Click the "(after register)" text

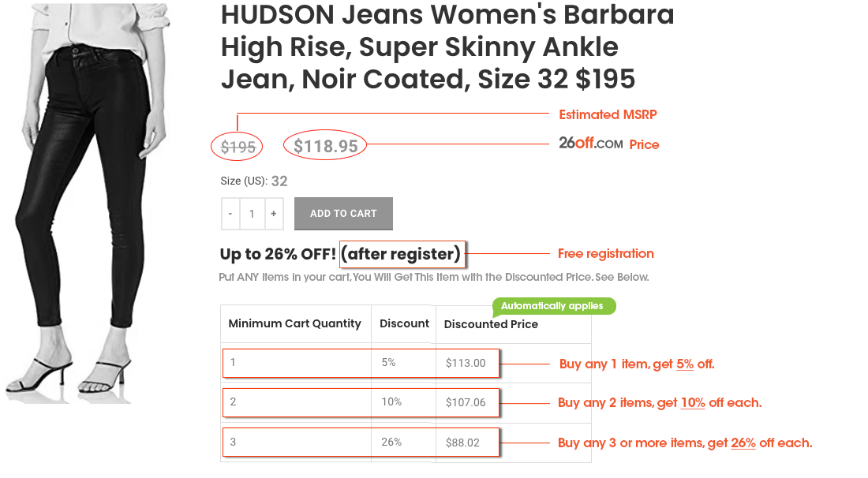pyautogui.click(x=401, y=254)
